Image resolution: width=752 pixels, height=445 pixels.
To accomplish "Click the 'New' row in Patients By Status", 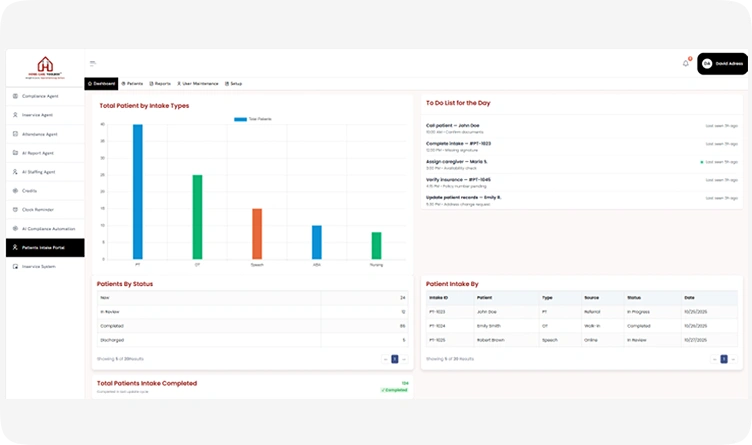I will point(253,298).
